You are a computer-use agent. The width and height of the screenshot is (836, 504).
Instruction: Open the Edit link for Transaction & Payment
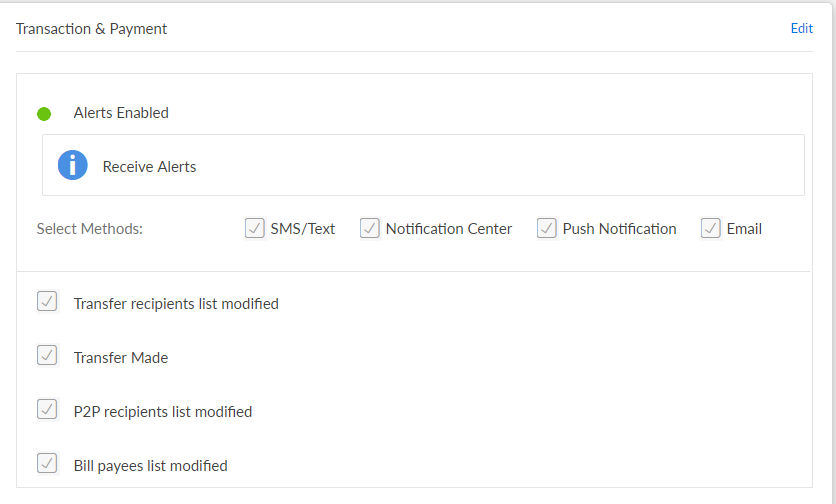pos(801,29)
